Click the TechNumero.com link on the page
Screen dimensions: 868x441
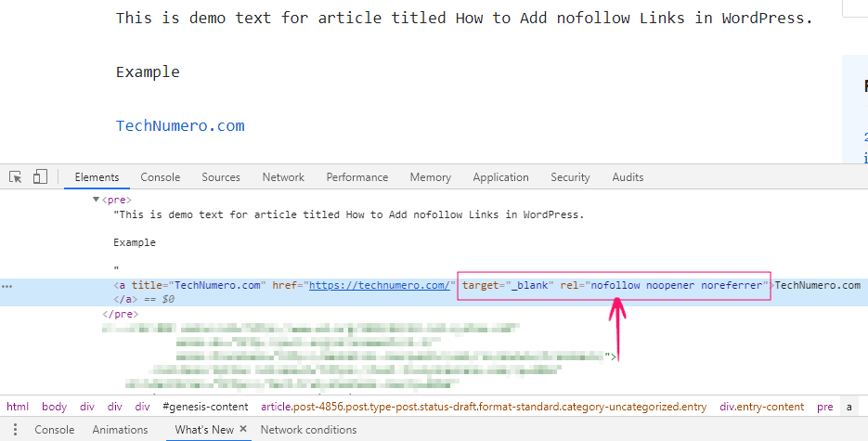click(x=180, y=125)
